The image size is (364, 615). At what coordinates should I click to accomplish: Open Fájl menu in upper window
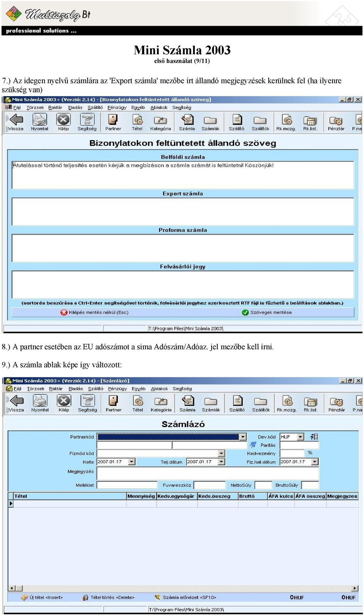tap(17, 107)
